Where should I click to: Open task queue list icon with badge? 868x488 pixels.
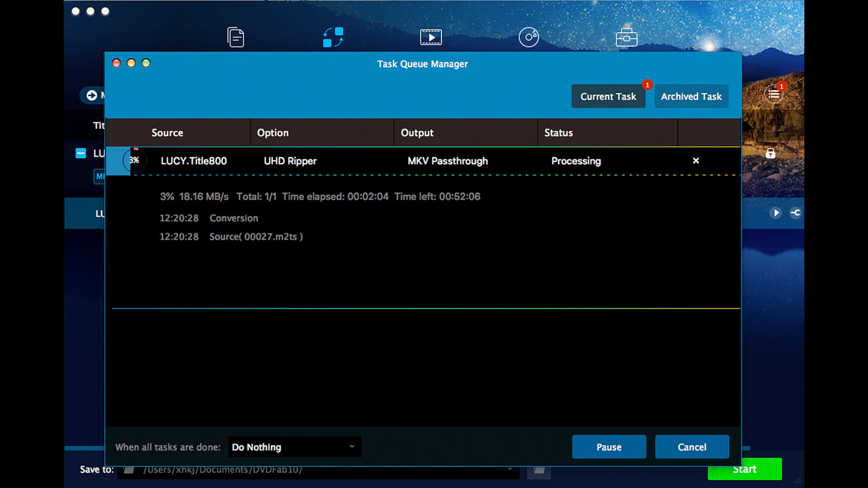(774, 94)
